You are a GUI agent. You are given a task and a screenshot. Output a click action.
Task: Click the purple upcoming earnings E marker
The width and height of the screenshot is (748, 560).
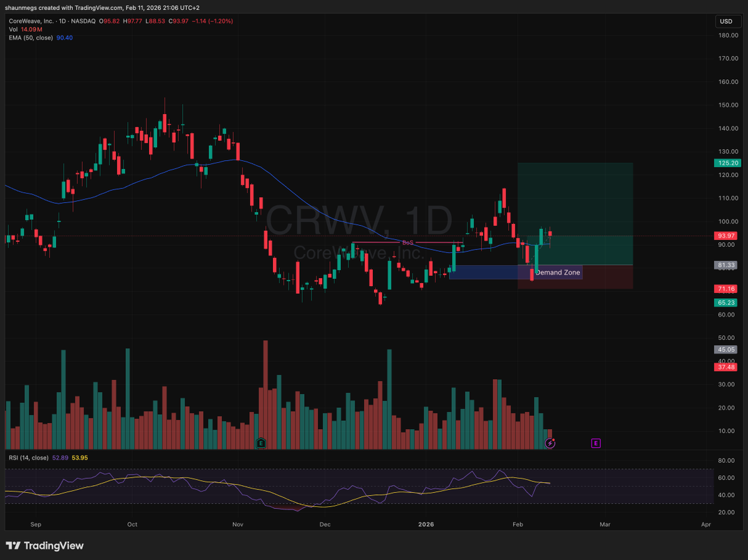pyautogui.click(x=596, y=443)
